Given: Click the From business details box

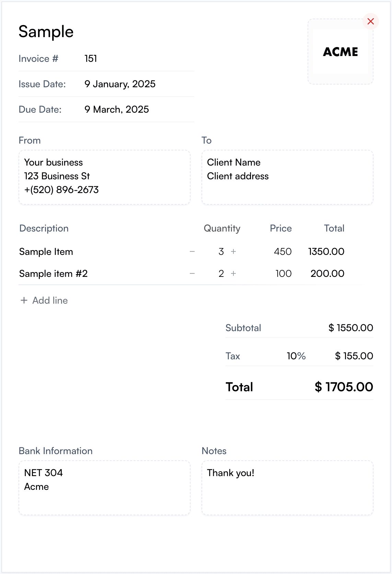Looking at the screenshot, I should click(104, 177).
